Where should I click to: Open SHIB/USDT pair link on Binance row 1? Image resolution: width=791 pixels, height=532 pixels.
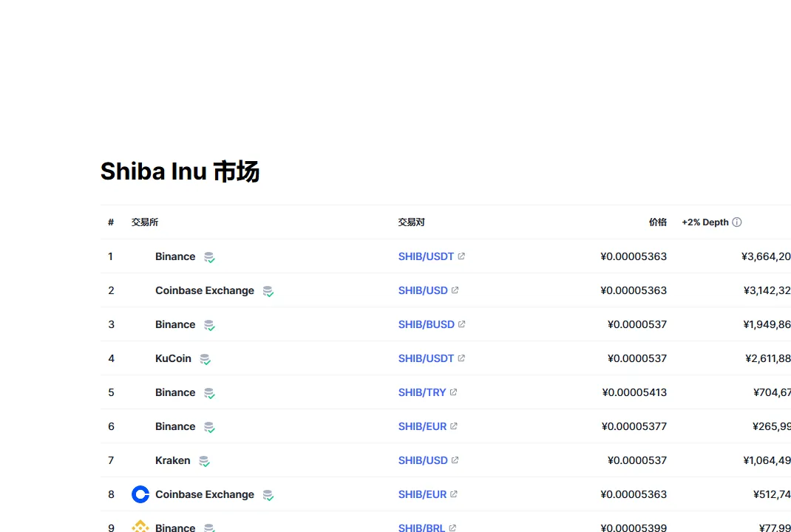pyautogui.click(x=426, y=256)
